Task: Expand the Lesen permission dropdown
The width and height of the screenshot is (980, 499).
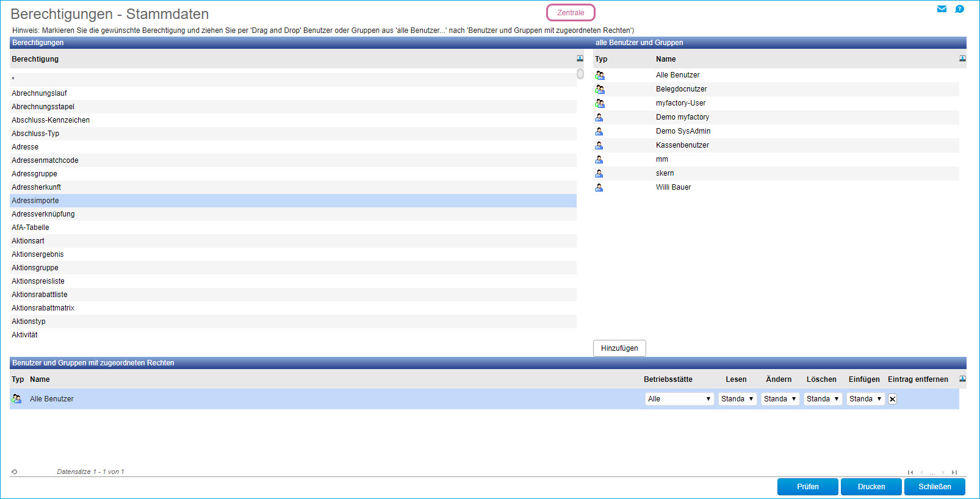Action: (737, 399)
